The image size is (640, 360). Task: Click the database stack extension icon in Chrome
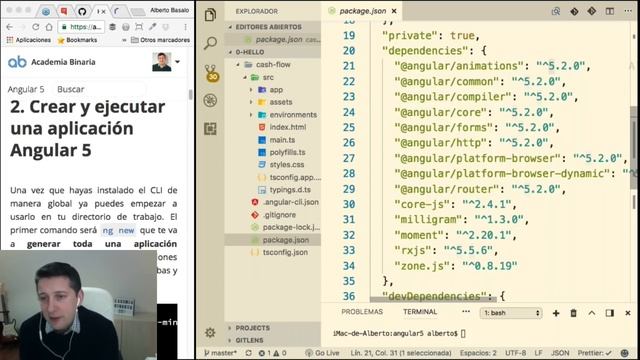point(112,27)
